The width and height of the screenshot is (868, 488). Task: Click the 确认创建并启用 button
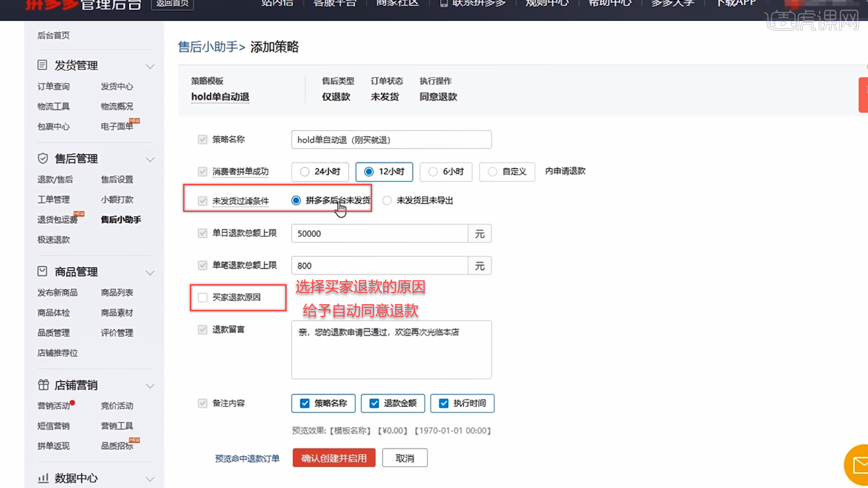tap(334, 458)
